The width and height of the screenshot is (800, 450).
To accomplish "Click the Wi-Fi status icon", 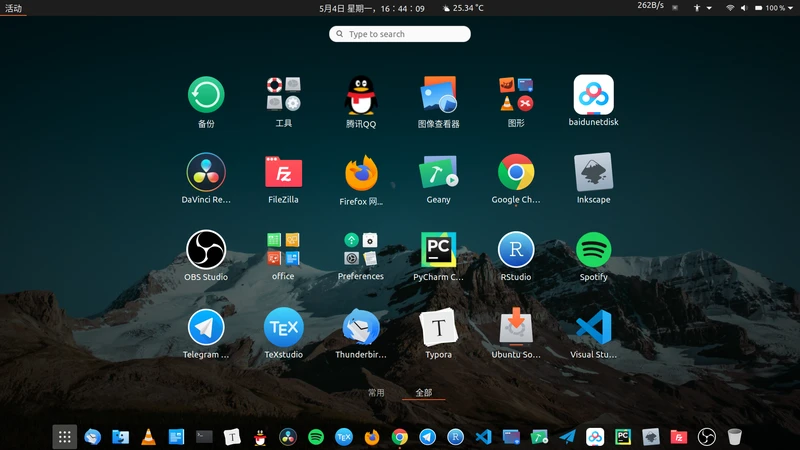I will (730, 8).
